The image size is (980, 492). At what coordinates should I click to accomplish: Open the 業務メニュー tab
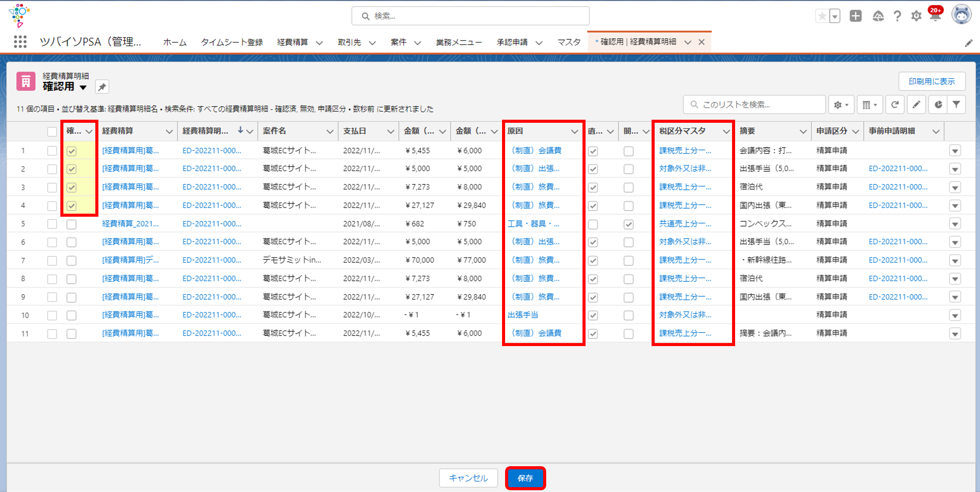point(459,42)
